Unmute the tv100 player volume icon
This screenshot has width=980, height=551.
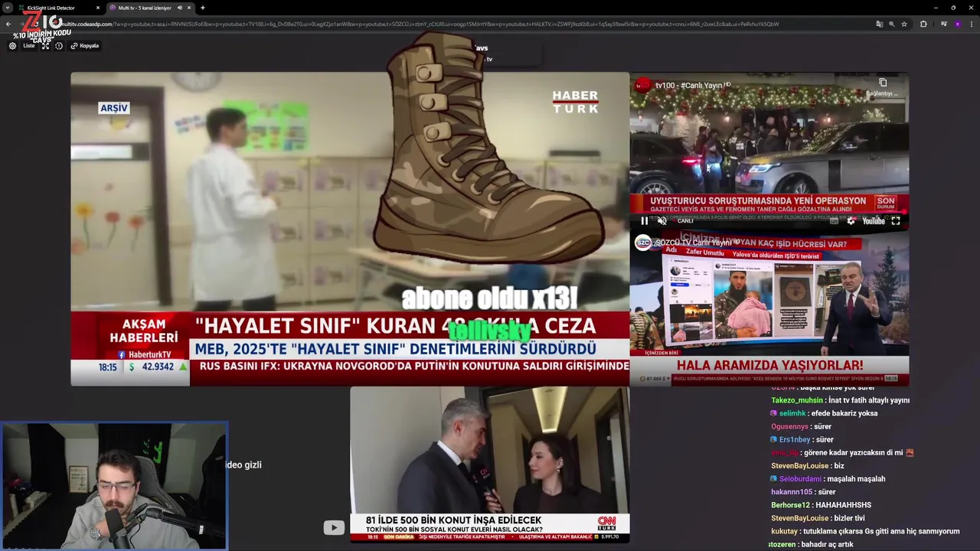pos(662,220)
